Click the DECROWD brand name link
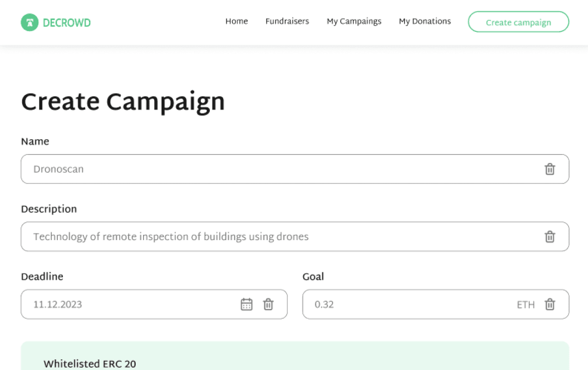 click(x=67, y=22)
